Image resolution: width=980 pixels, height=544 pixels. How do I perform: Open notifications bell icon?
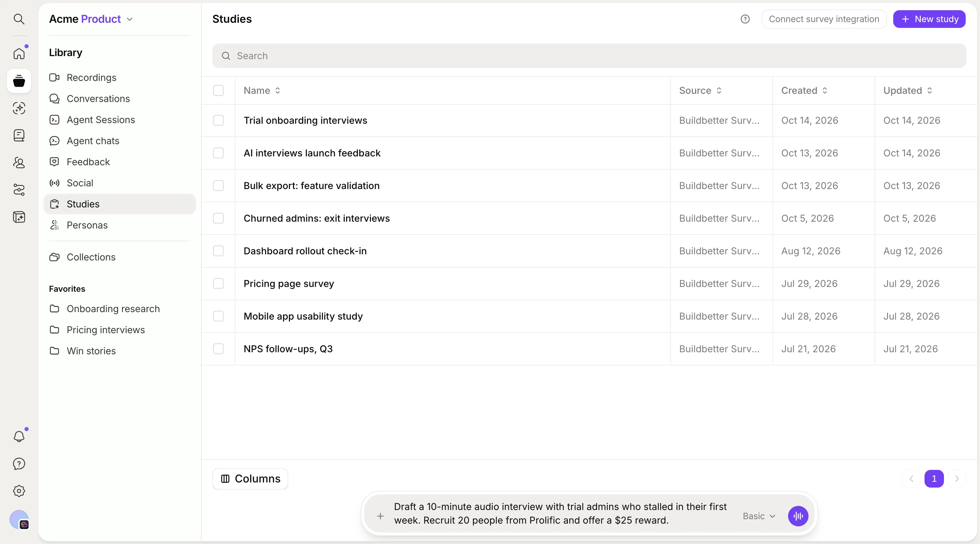(x=19, y=436)
